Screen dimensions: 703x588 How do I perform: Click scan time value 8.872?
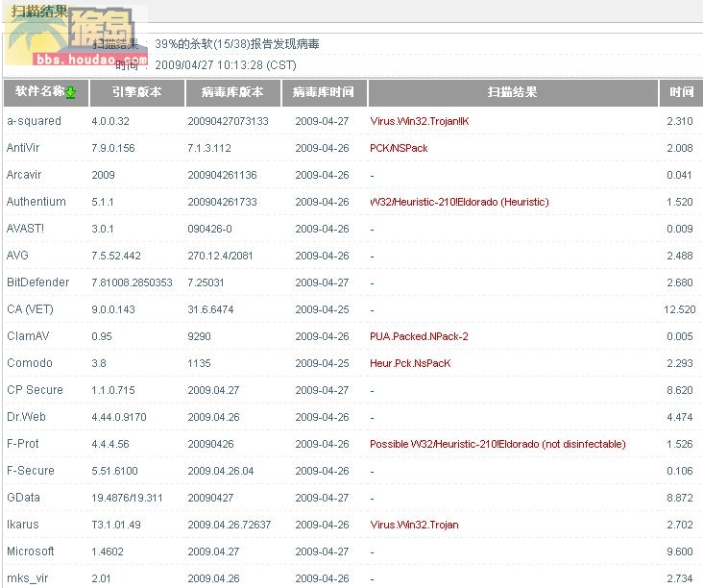click(x=680, y=499)
